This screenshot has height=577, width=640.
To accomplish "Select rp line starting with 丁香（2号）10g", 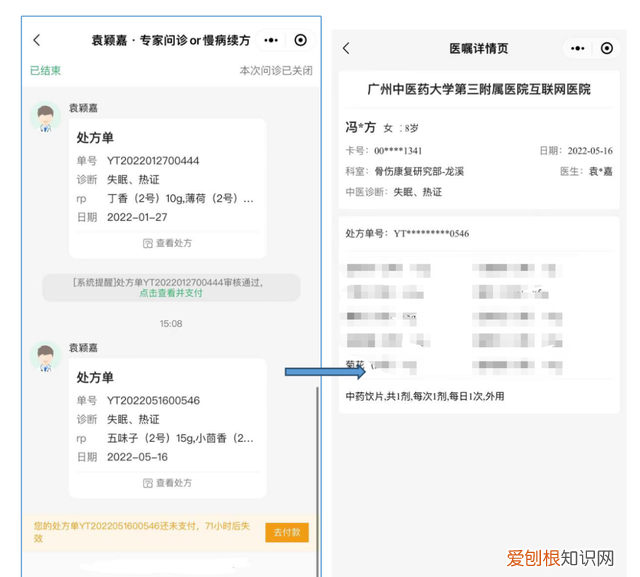I will tap(180, 199).
